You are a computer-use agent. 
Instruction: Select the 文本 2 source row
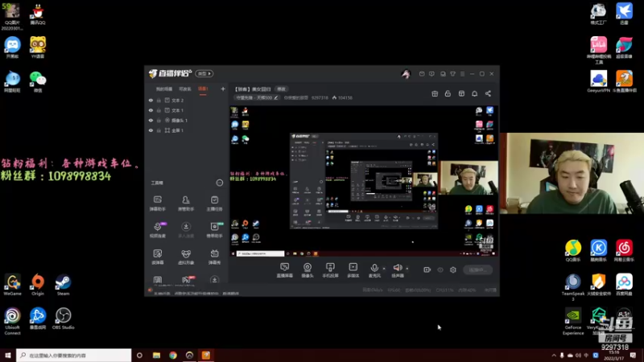[187, 100]
